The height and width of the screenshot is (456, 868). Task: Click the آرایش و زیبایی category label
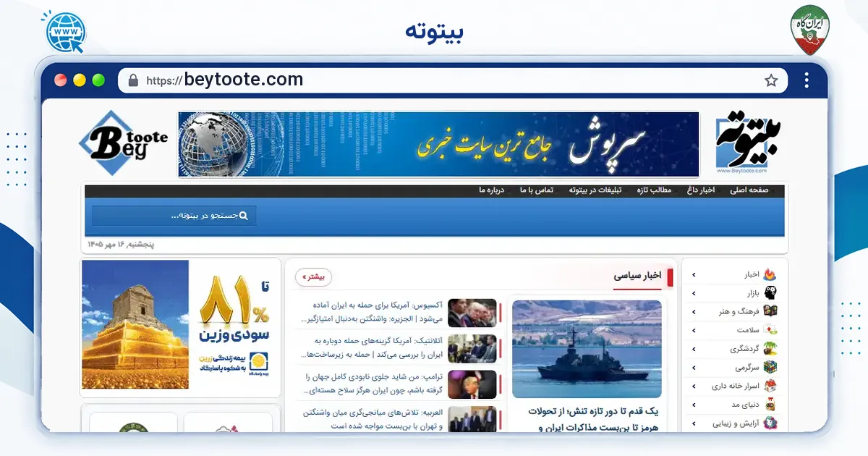tap(736, 425)
